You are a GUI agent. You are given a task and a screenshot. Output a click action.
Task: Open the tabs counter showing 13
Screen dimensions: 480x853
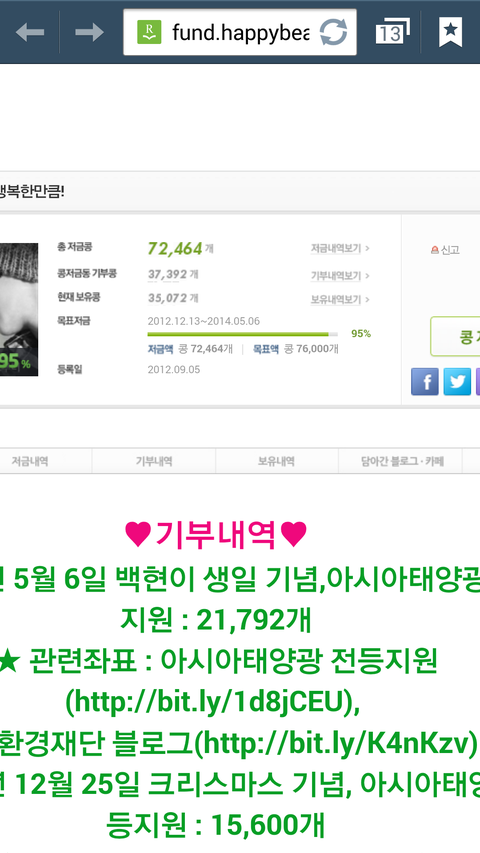[x=392, y=32]
